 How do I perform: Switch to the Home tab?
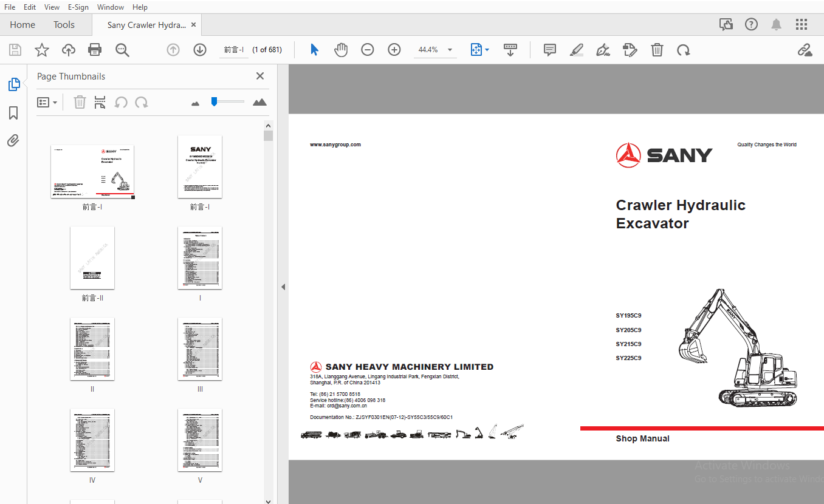click(x=22, y=25)
